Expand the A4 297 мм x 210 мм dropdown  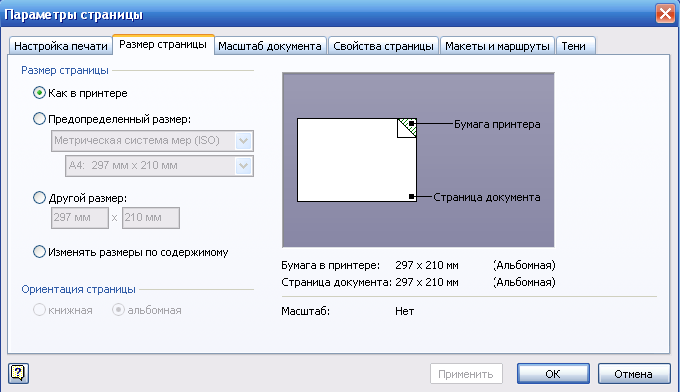[x=244, y=166]
